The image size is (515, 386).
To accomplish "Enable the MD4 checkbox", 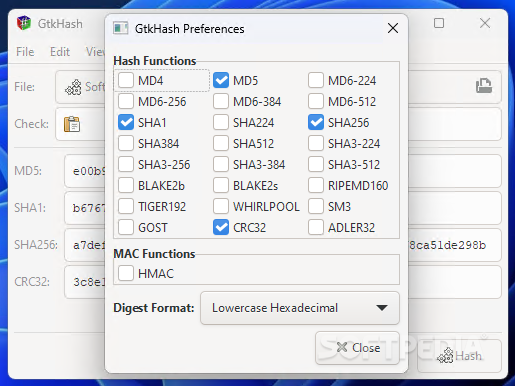I will (x=126, y=80).
